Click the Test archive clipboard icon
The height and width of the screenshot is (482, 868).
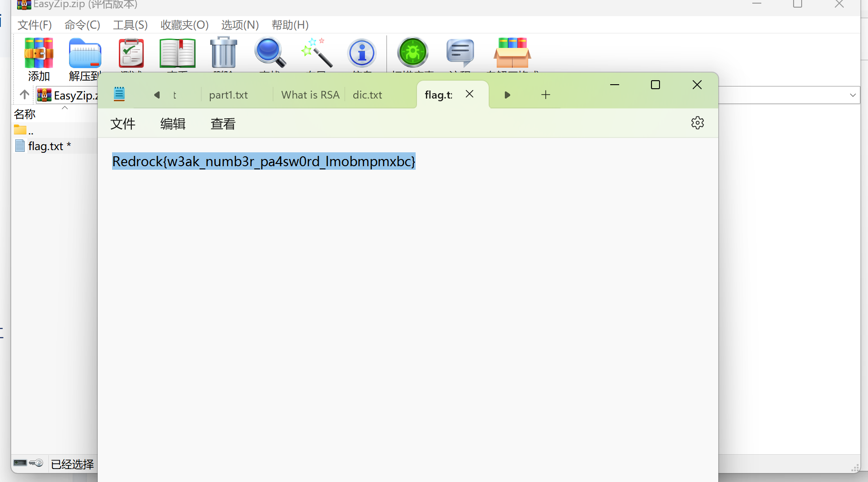coord(131,53)
